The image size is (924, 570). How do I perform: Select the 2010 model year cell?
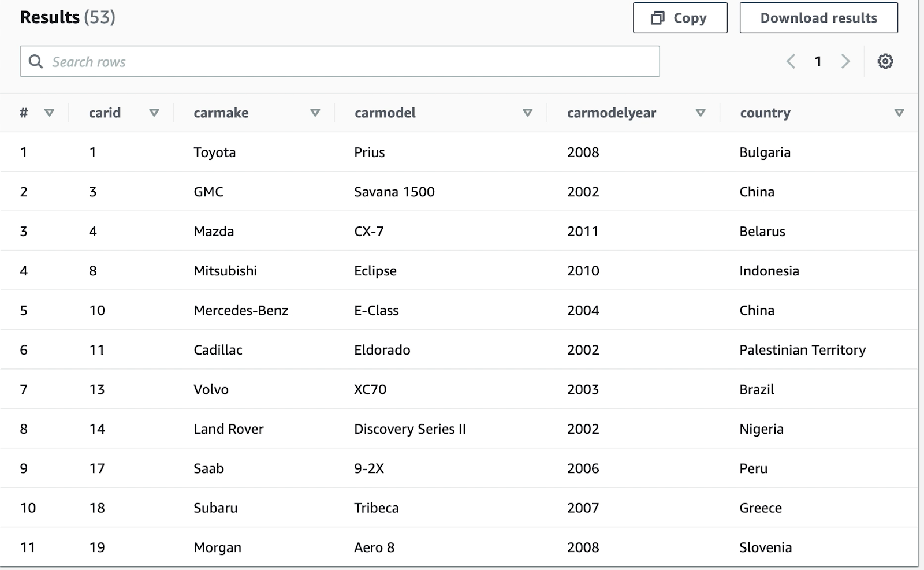(x=583, y=271)
